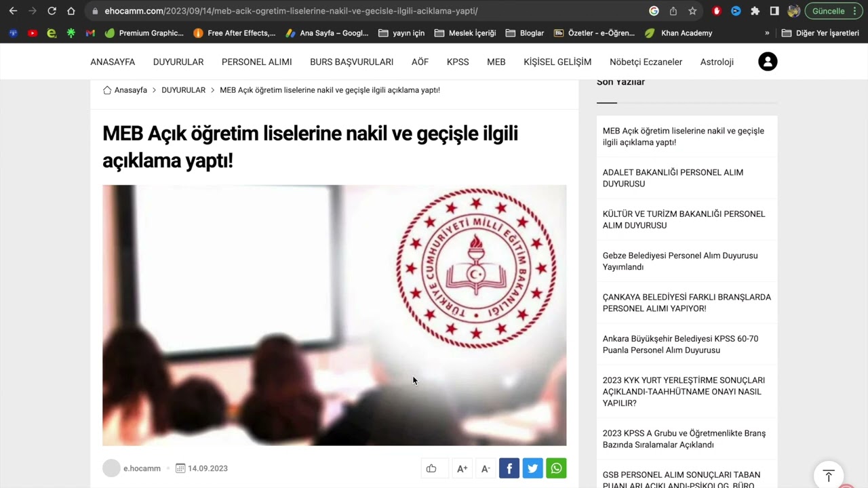Open ADALET BAKANLIĞI PERSONEL ALIM DUYURUSU post

(x=673, y=178)
